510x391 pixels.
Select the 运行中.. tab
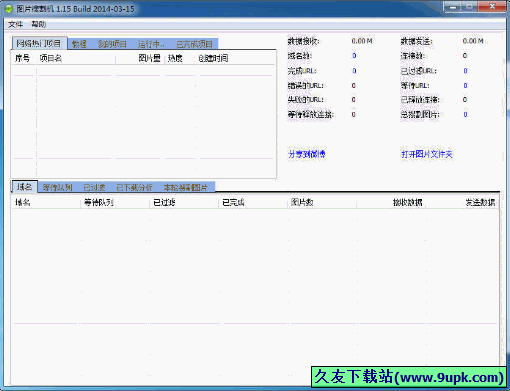point(151,44)
